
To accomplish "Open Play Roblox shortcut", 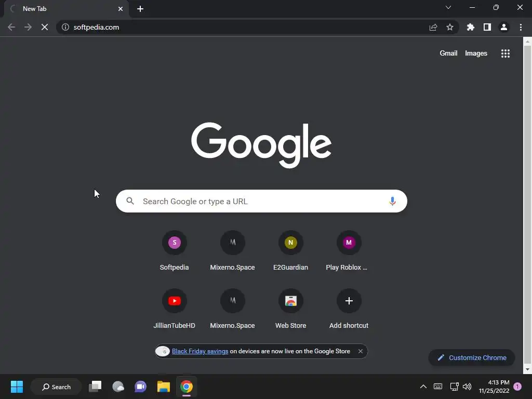I will [x=349, y=251].
